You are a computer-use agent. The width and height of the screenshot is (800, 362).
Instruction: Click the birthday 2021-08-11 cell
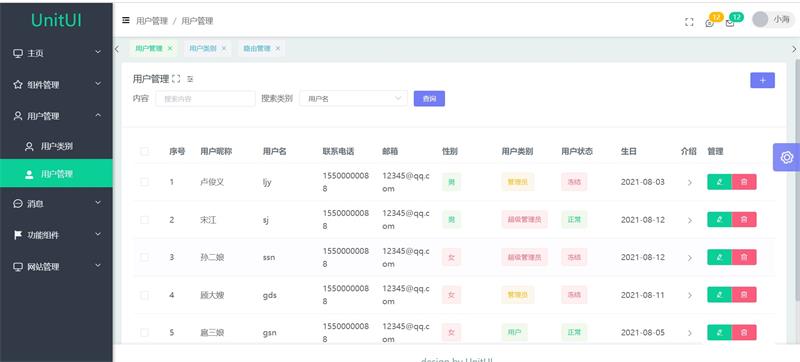coord(643,295)
